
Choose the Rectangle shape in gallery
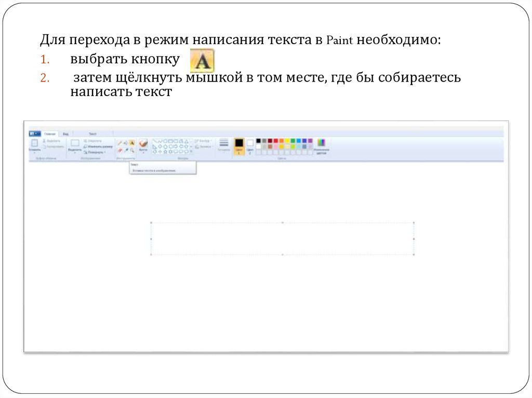(170, 141)
